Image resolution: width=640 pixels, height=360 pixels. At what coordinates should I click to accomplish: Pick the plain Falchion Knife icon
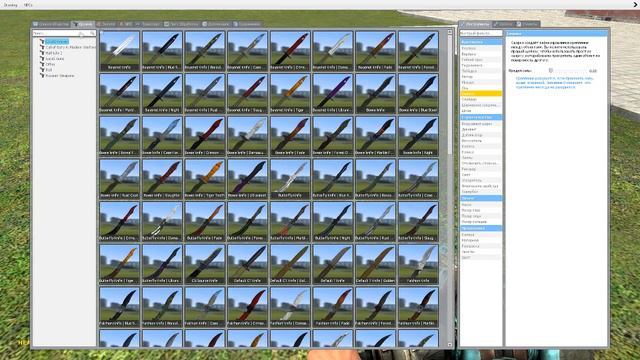(418, 264)
